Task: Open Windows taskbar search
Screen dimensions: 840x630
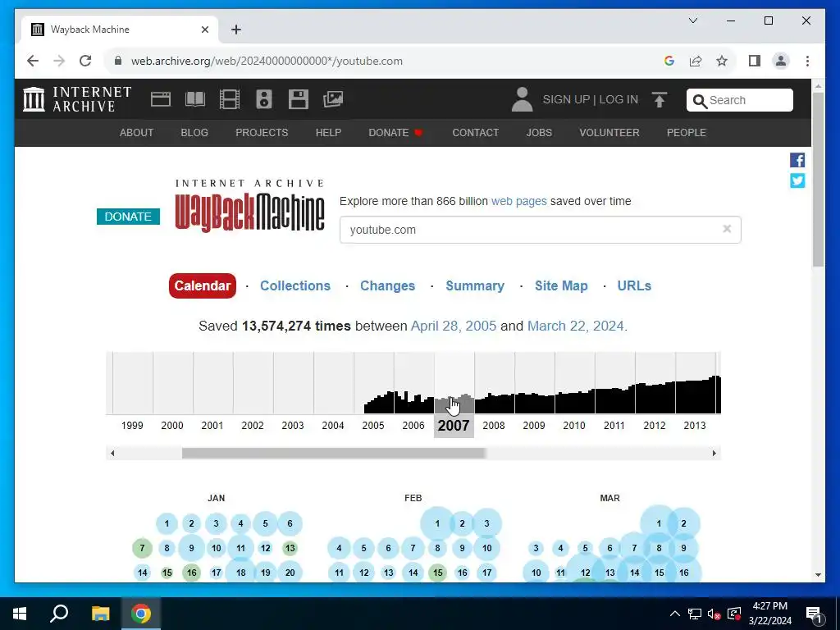Action: pyautogui.click(x=59, y=614)
